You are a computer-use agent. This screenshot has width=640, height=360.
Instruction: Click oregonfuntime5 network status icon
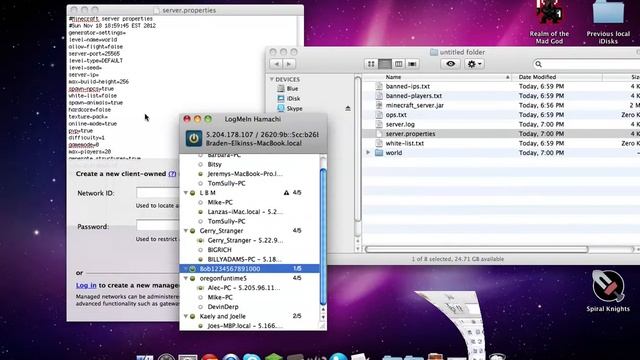click(193, 278)
